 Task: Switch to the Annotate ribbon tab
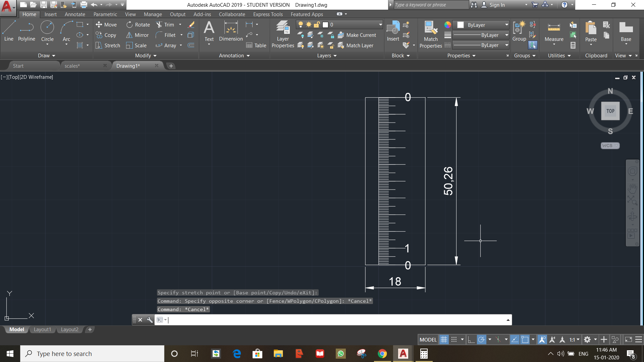75,14
